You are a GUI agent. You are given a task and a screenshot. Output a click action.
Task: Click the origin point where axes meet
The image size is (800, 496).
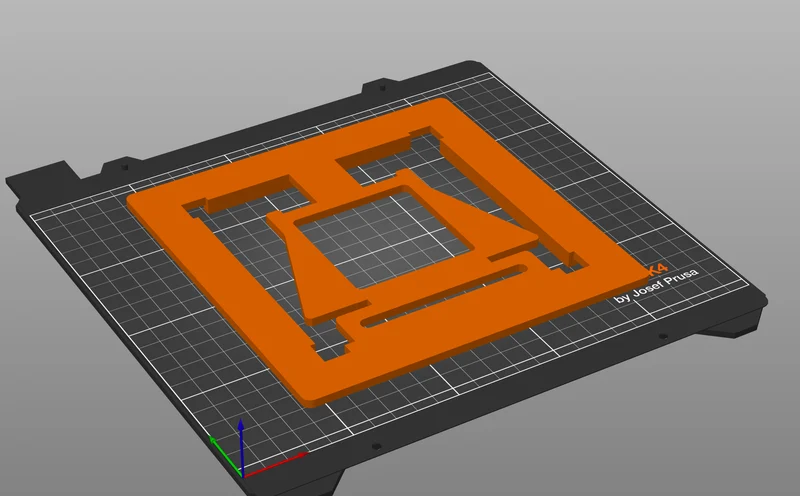pos(243,476)
